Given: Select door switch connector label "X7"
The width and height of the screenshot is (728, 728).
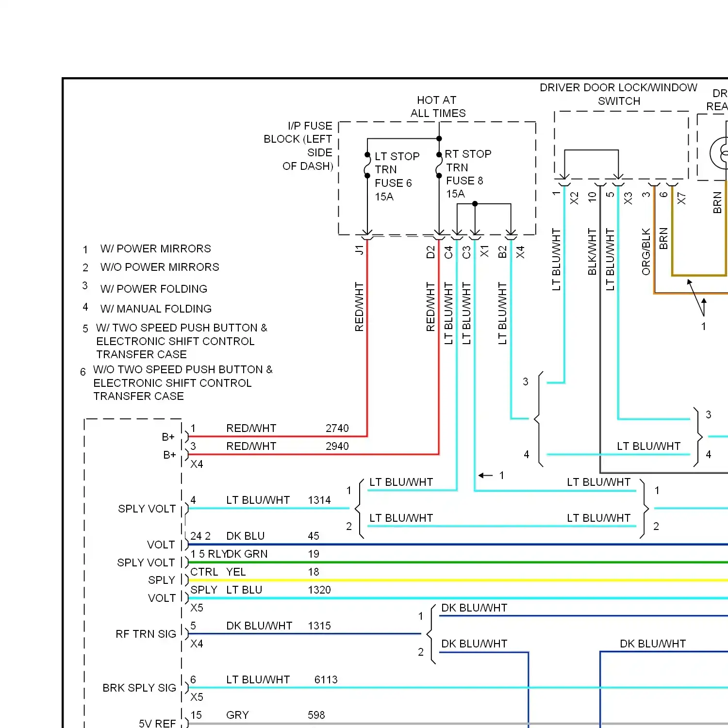Looking at the screenshot, I should tap(682, 199).
